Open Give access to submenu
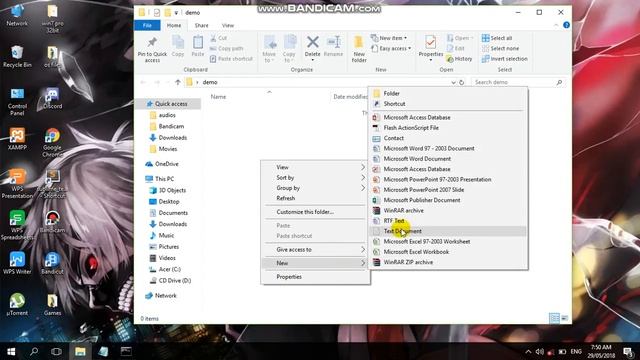Screen dimensions: 640x360 (315, 249)
